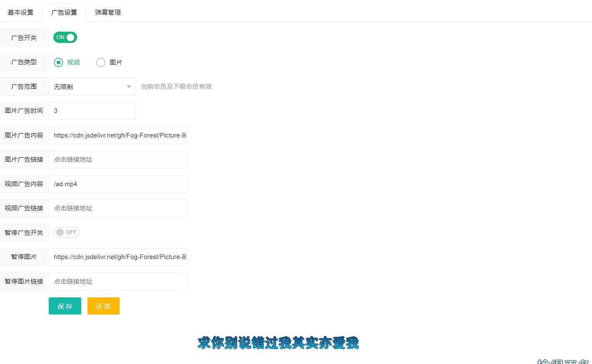Enable the 暂停广告开关 switch
The image size is (592, 364).
pyautogui.click(x=66, y=232)
